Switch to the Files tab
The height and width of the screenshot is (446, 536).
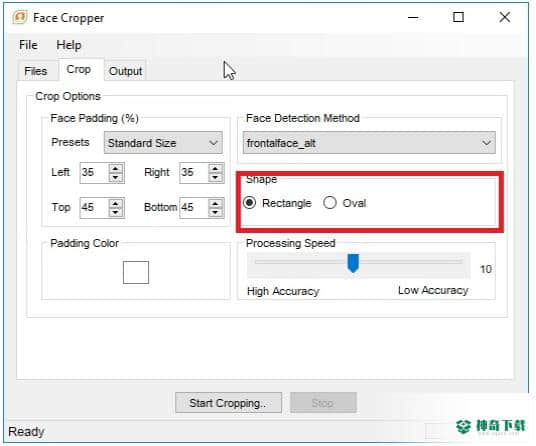tap(36, 71)
